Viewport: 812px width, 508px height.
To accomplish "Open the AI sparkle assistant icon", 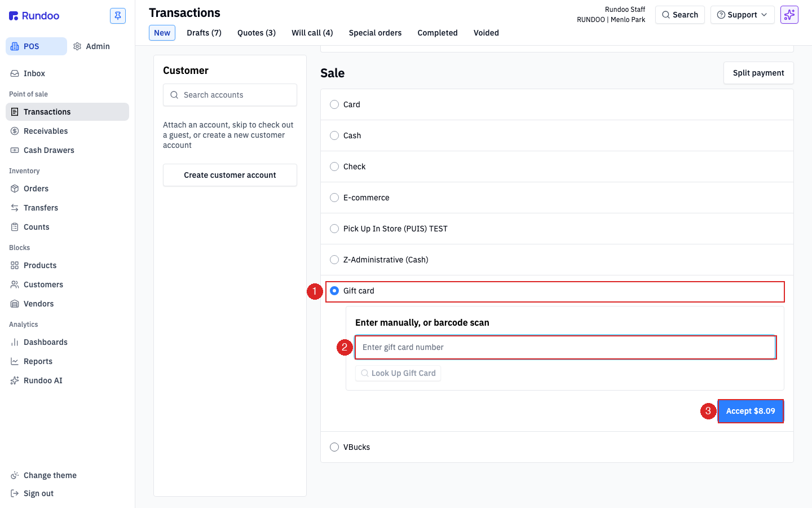I will (x=789, y=15).
